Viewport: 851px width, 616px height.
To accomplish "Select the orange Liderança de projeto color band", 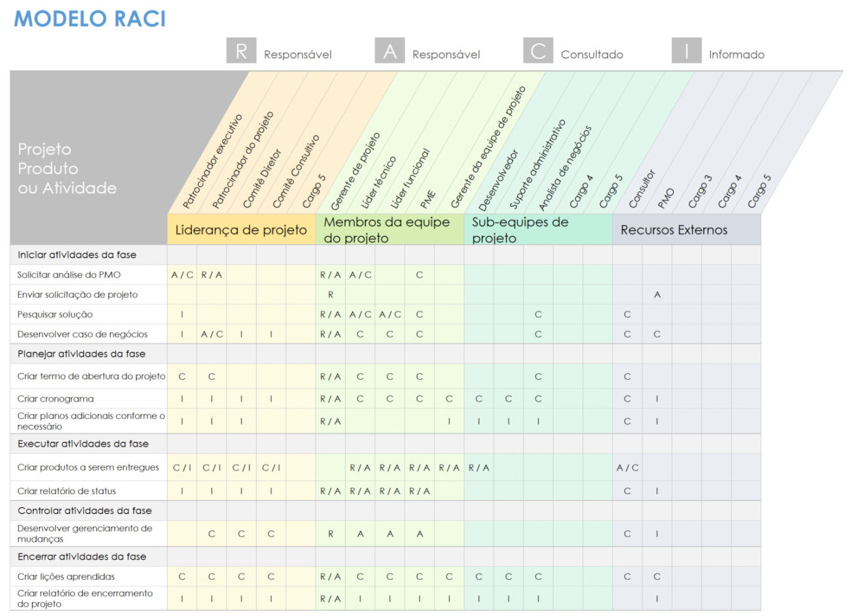I will click(241, 228).
